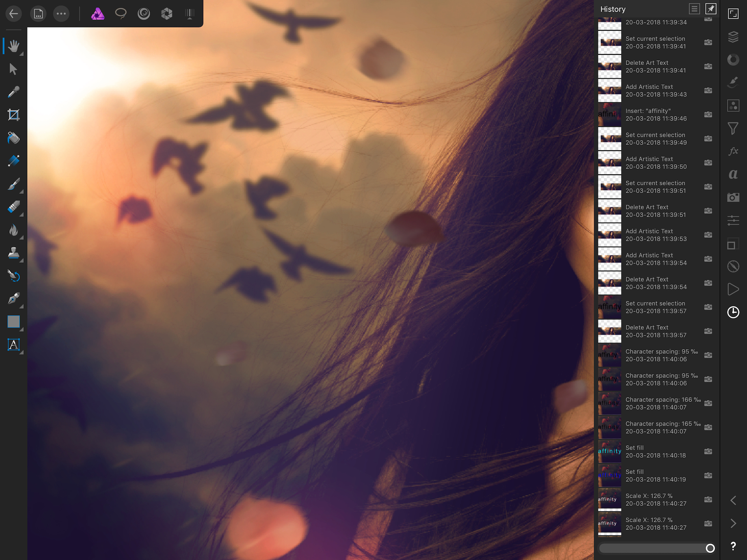Open the Text studio panel

pyautogui.click(x=733, y=175)
